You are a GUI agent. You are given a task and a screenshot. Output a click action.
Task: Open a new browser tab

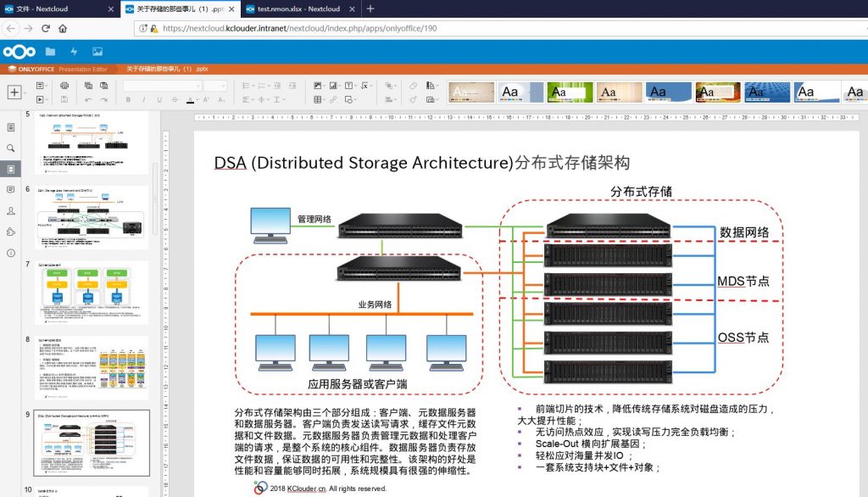click(370, 8)
